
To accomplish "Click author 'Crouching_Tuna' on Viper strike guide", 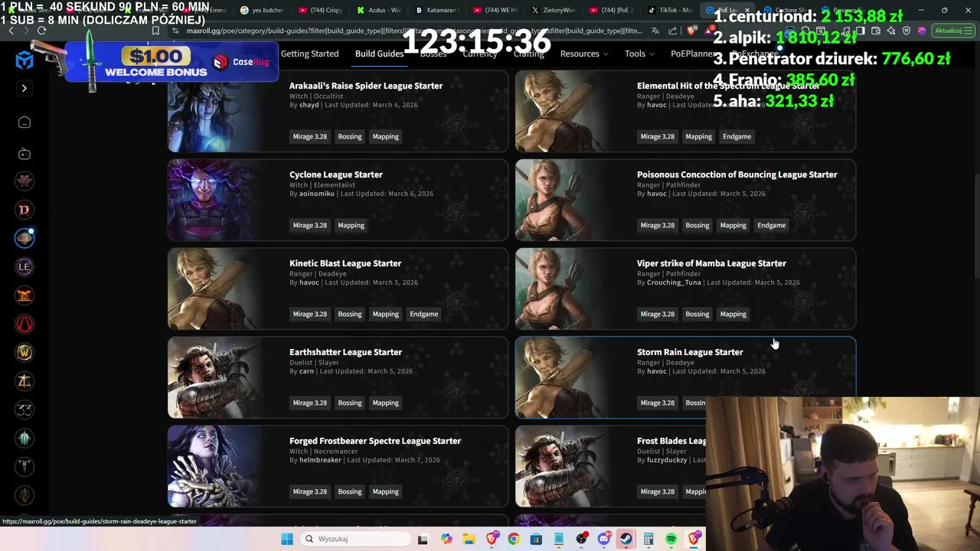I will point(674,282).
